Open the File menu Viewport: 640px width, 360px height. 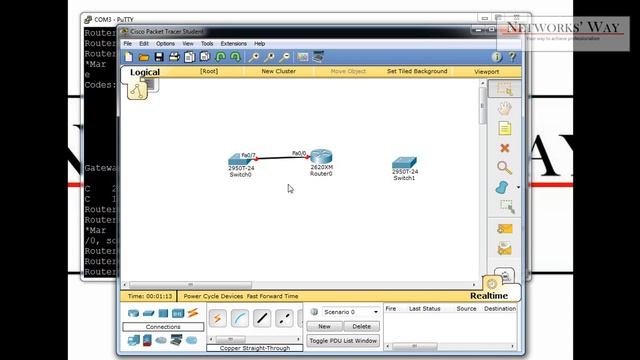[128, 44]
